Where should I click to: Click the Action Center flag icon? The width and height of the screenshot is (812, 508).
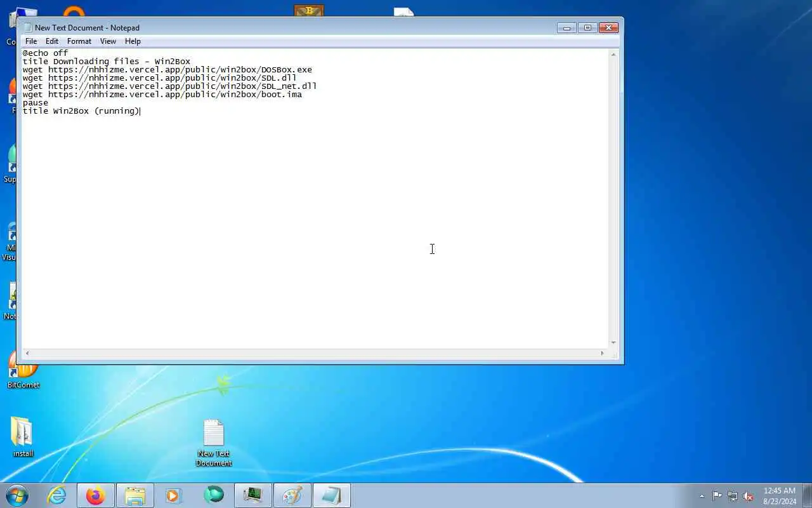(x=717, y=496)
